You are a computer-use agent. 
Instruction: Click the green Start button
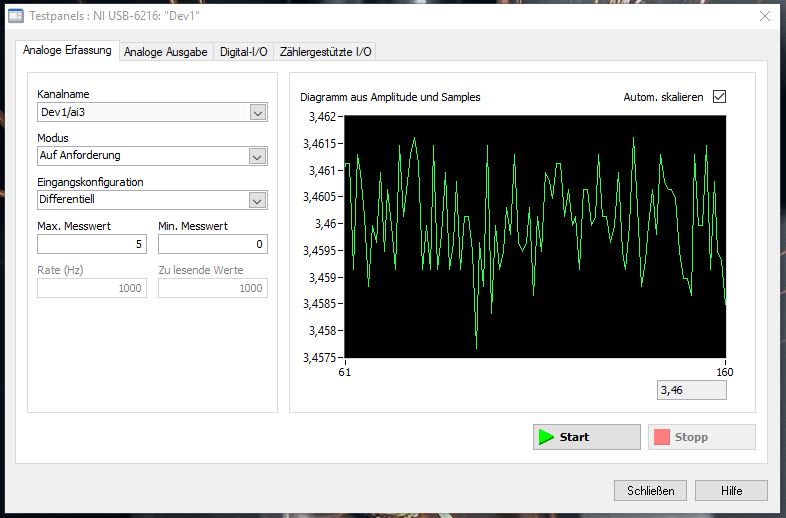coord(586,437)
